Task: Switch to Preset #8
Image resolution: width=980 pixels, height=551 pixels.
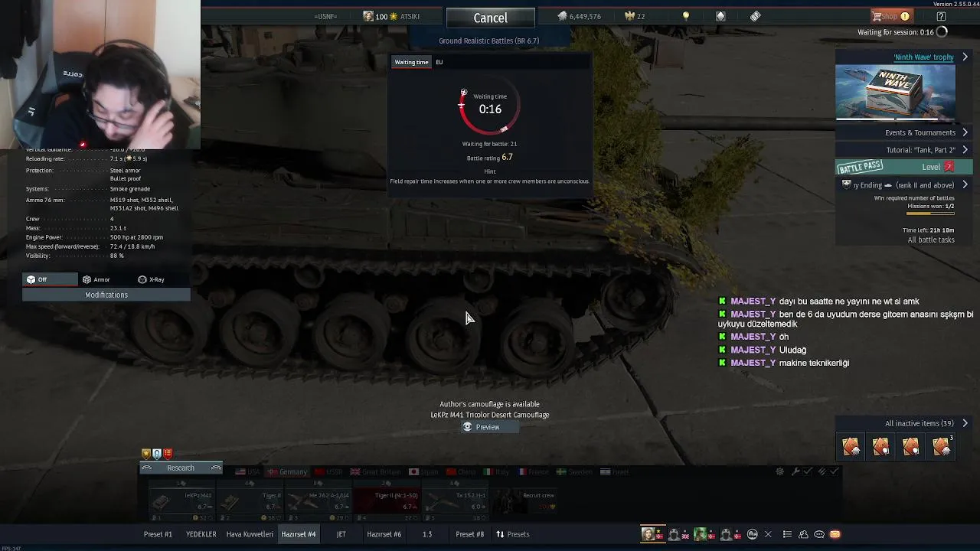Action: click(470, 534)
